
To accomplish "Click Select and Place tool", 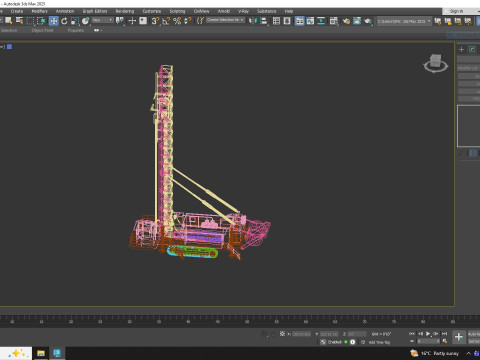I will [x=86, y=21].
